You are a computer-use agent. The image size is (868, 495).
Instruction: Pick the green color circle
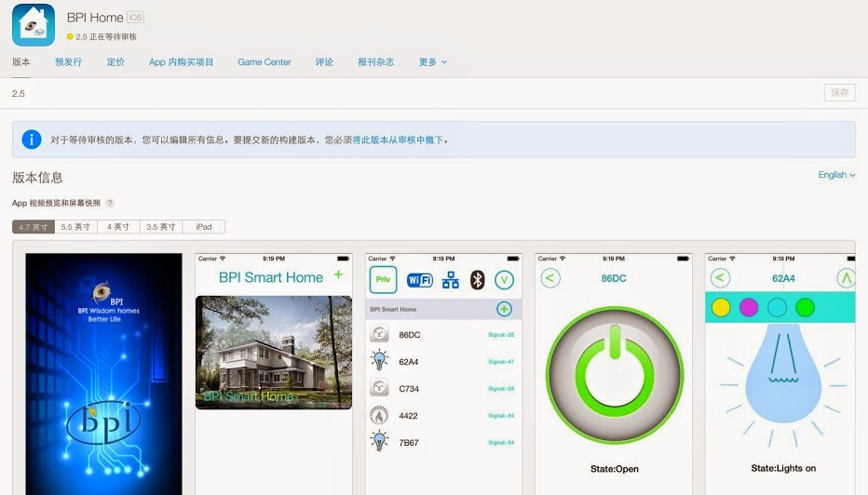(x=805, y=307)
